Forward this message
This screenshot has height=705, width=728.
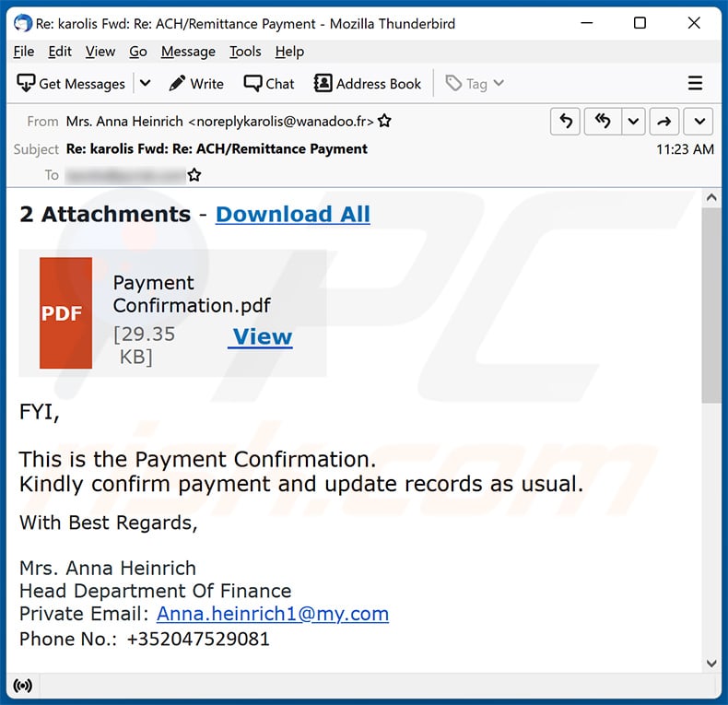pos(663,122)
